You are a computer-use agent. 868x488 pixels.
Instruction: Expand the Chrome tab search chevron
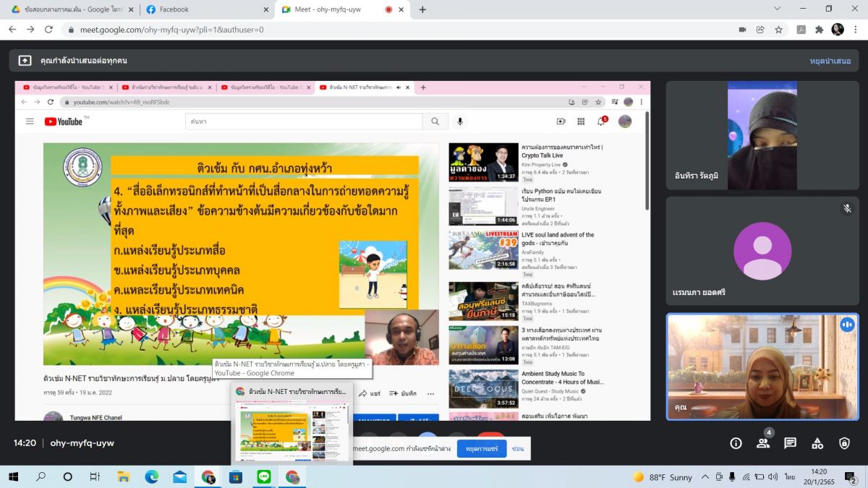(777, 9)
